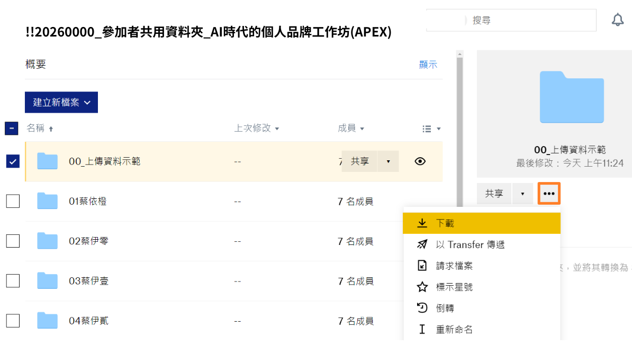Check the 04蔡伊貳 checkbox
632x364 pixels.
(x=13, y=321)
